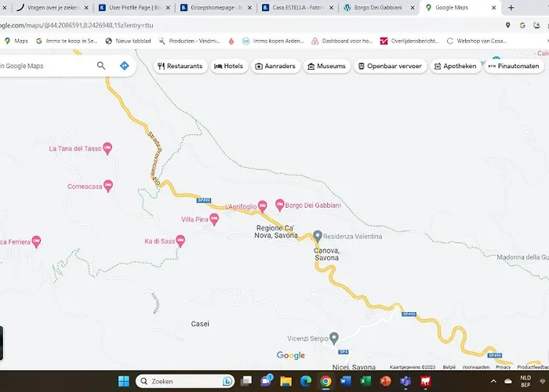Image resolution: width=549 pixels, height=392 pixels.
Task: Filter map by Hotels
Action: coord(229,66)
